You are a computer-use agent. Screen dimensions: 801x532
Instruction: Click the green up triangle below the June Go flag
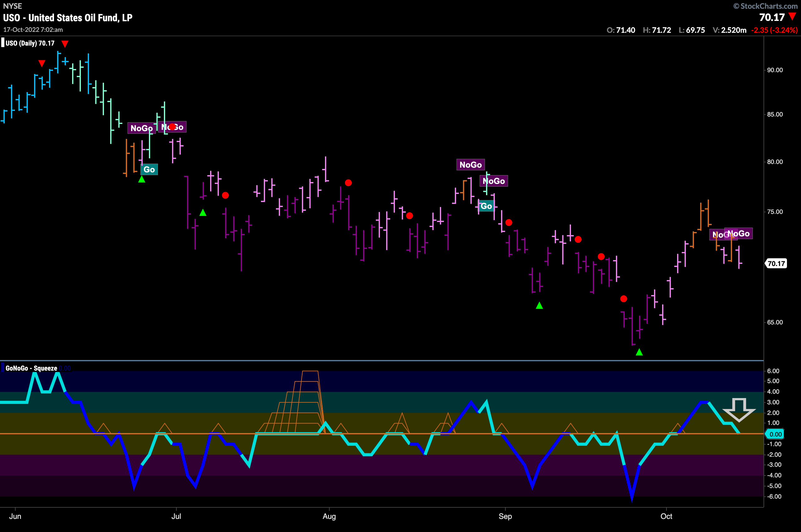click(x=142, y=179)
